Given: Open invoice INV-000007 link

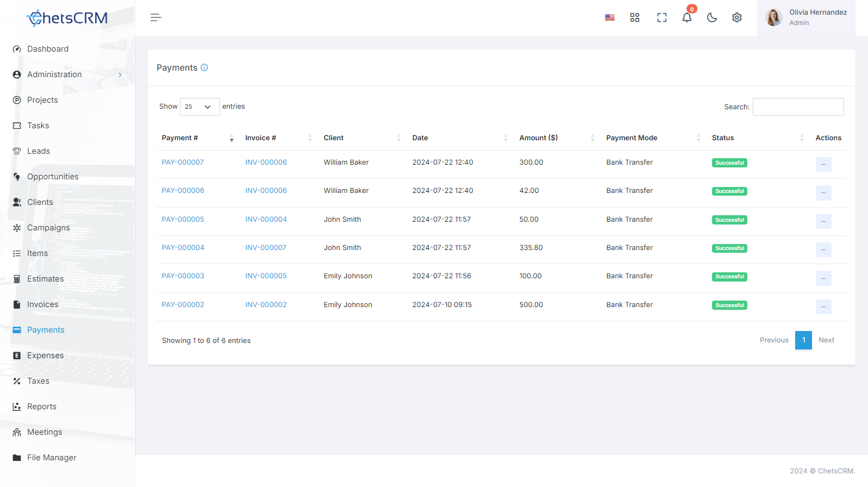Looking at the screenshot, I should pyautogui.click(x=266, y=248).
